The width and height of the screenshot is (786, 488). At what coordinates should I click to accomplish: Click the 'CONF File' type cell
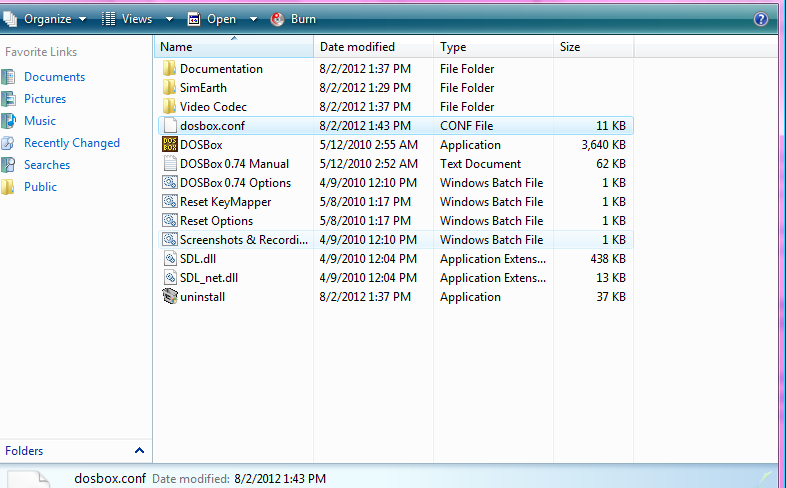click(x=467, y=126)
